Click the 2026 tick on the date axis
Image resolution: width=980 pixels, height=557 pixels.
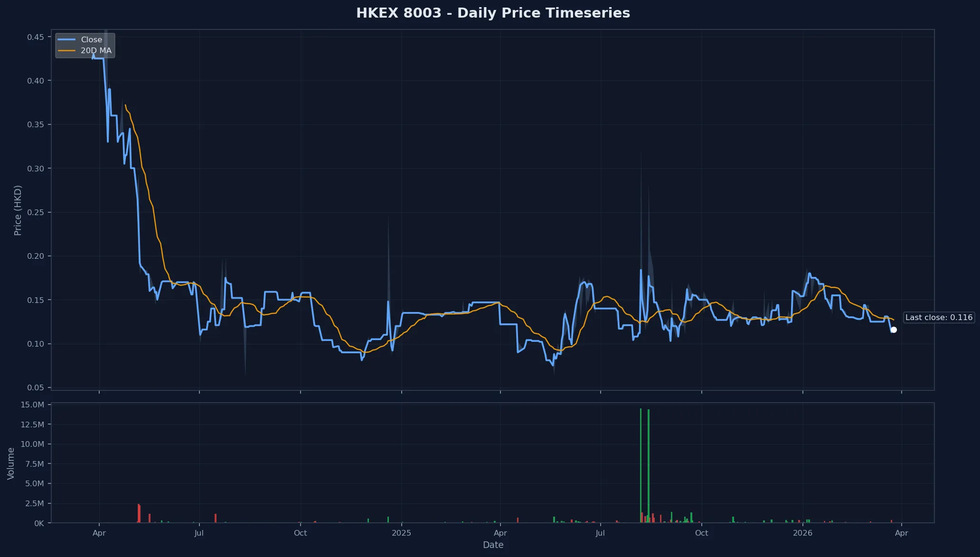803,533
